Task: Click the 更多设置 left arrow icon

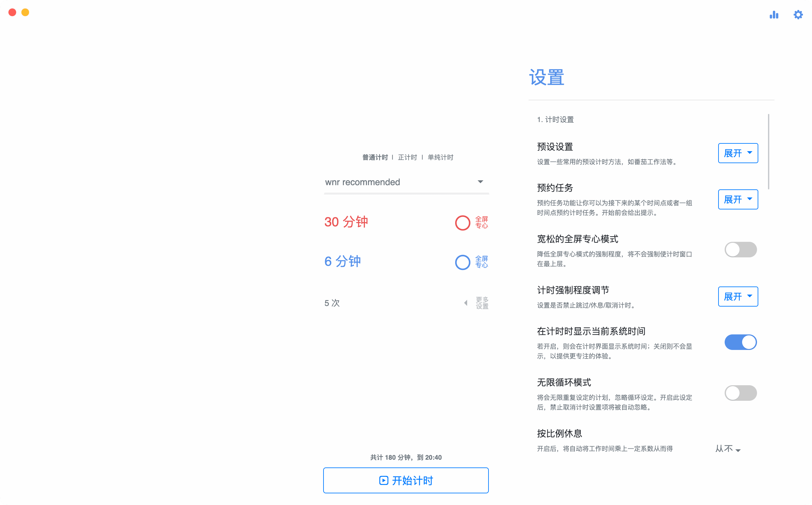Action: [466, 303]
